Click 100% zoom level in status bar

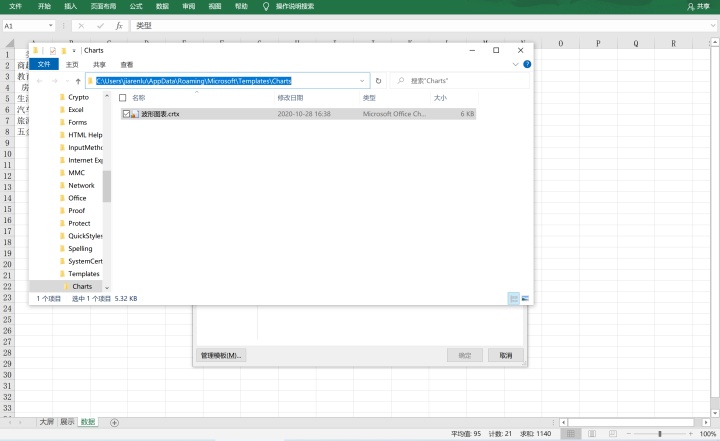[708, 434]
